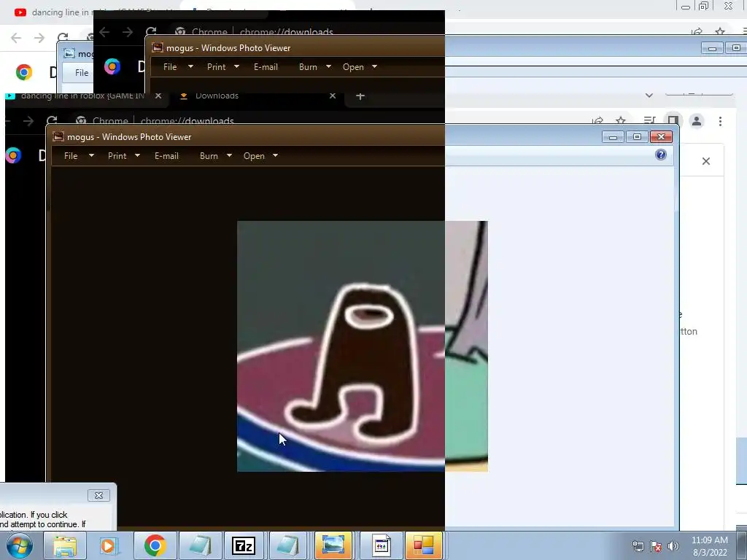Click the mogus image in the Photo Viewer

point(362,346)
